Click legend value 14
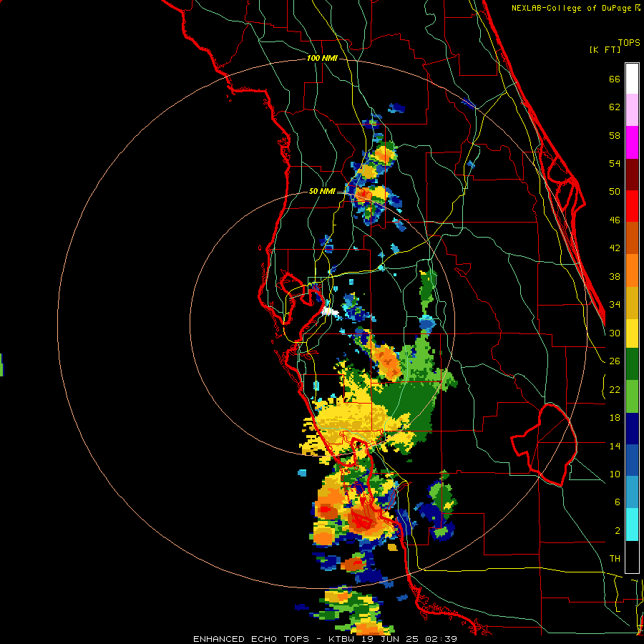The image size is (644, 644). [615, 446]
